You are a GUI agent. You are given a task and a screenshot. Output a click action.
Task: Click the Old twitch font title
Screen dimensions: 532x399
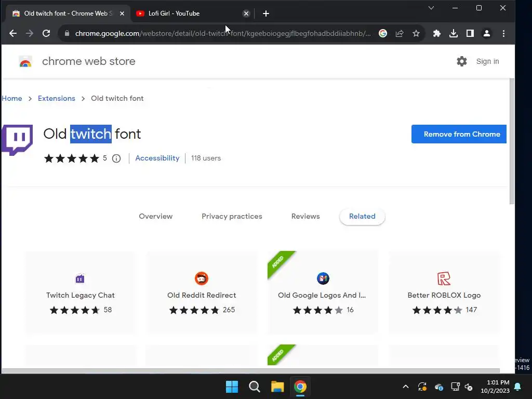pos(92,134)
